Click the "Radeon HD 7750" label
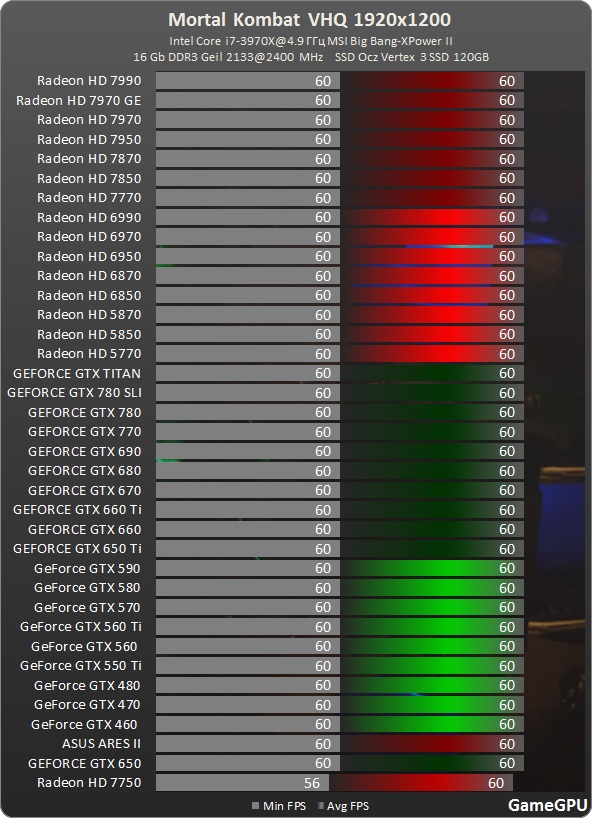 tap(89, 783)
